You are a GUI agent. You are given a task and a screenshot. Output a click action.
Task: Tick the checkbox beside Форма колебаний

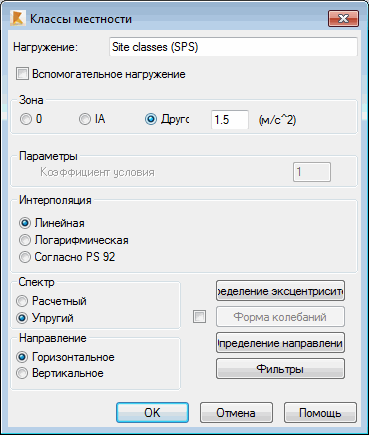[199, 317]
